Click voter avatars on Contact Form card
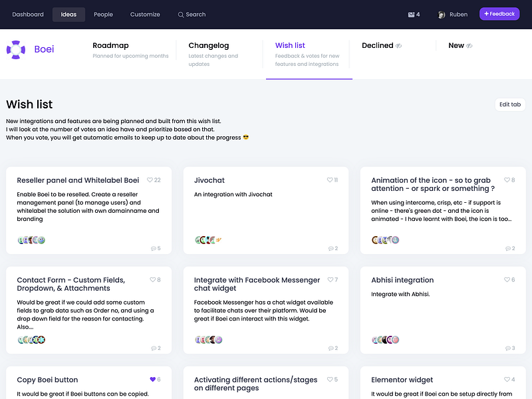 (31, 340)
